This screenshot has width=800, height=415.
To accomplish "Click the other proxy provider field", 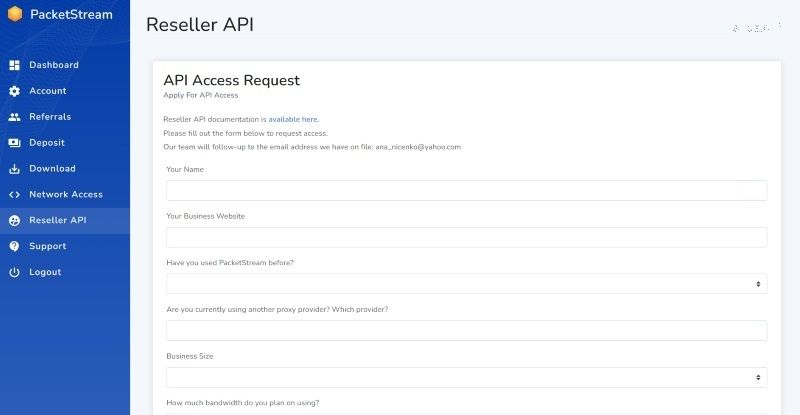I will 466,331.
